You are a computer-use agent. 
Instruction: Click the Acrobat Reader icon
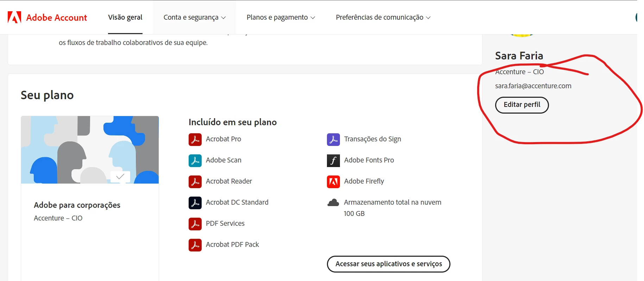point(195,181)
